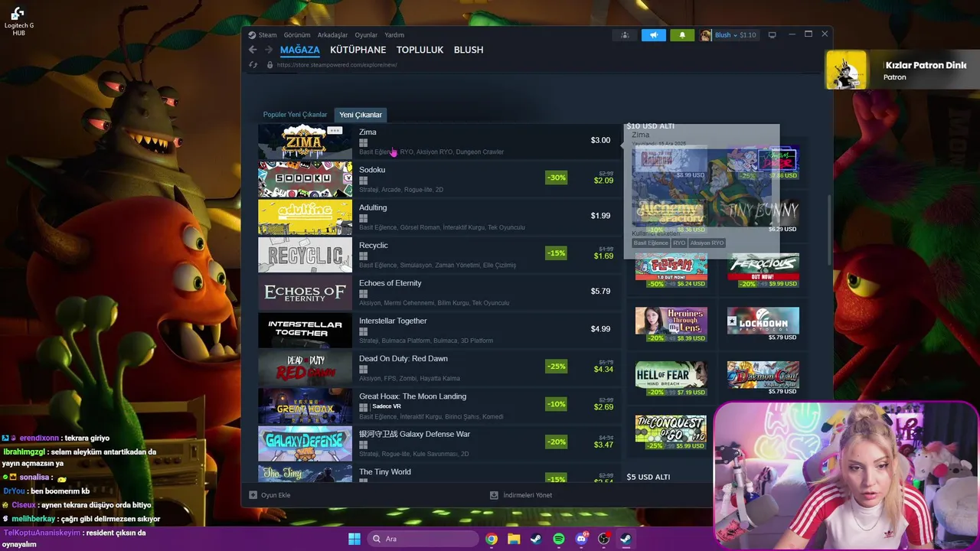
Task: Open Blush account dropdown with wallet balance
Action: [735, 35]
